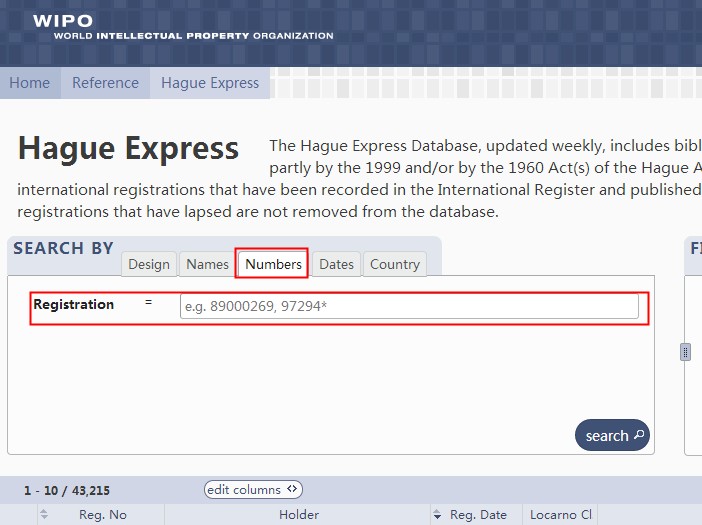This screenshot has width=702, height=525.
Task: Switch to the Dates search tab
Action: click(336, 264)
